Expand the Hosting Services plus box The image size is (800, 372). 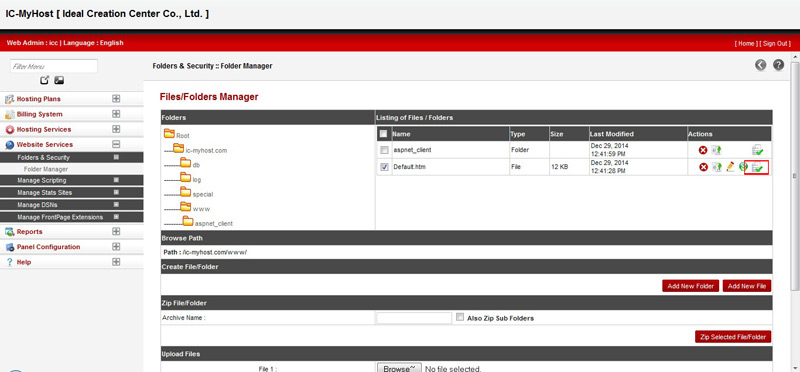point(116,130)
